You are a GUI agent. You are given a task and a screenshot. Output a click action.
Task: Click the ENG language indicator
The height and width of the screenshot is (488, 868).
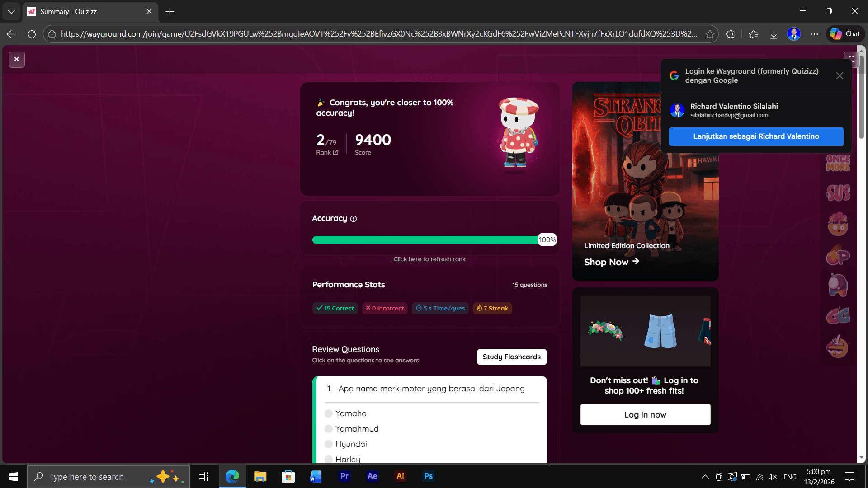coord(790,477)
